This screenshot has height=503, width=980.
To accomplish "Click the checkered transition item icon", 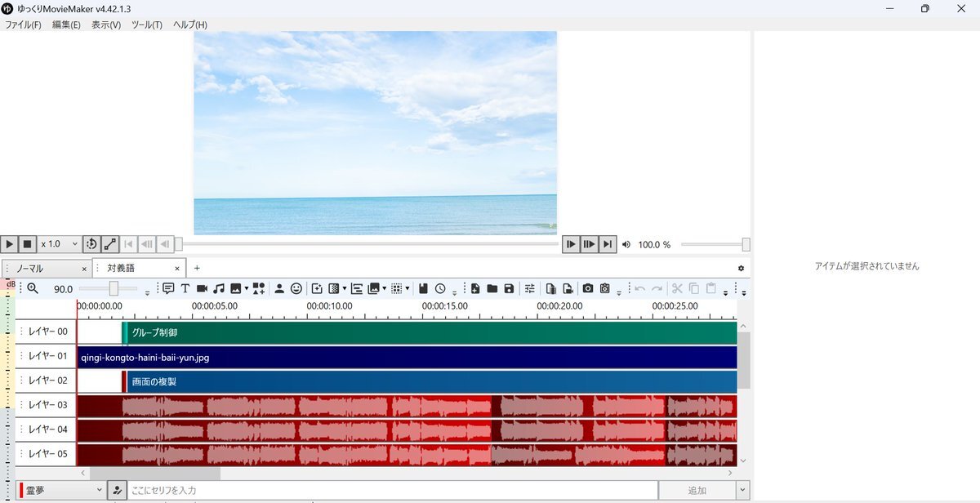I will 333,288.
